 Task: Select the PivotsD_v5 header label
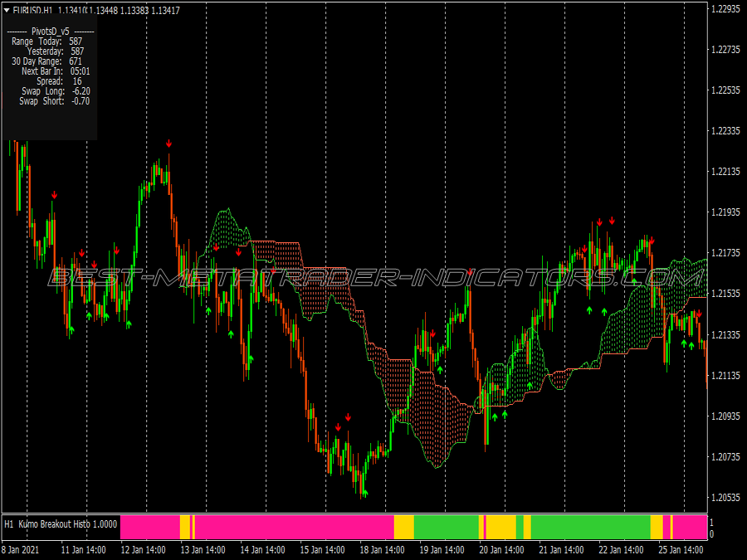point(51,32)
